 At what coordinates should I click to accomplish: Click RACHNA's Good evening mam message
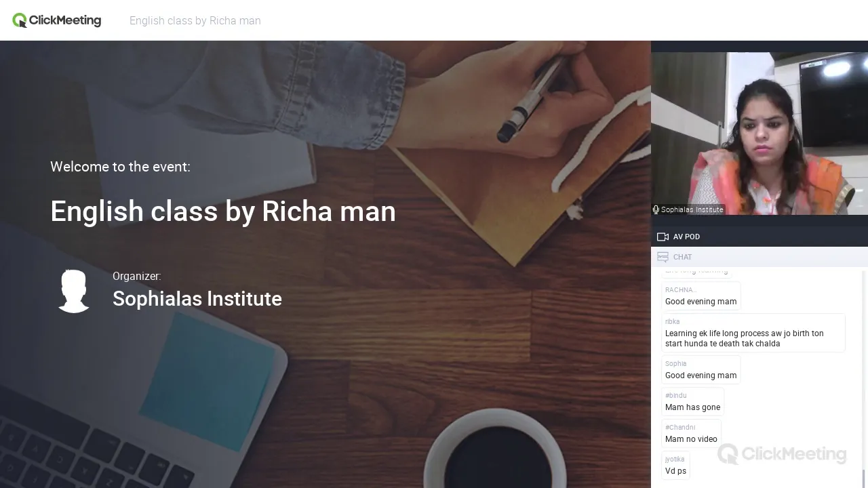[701, 296]
